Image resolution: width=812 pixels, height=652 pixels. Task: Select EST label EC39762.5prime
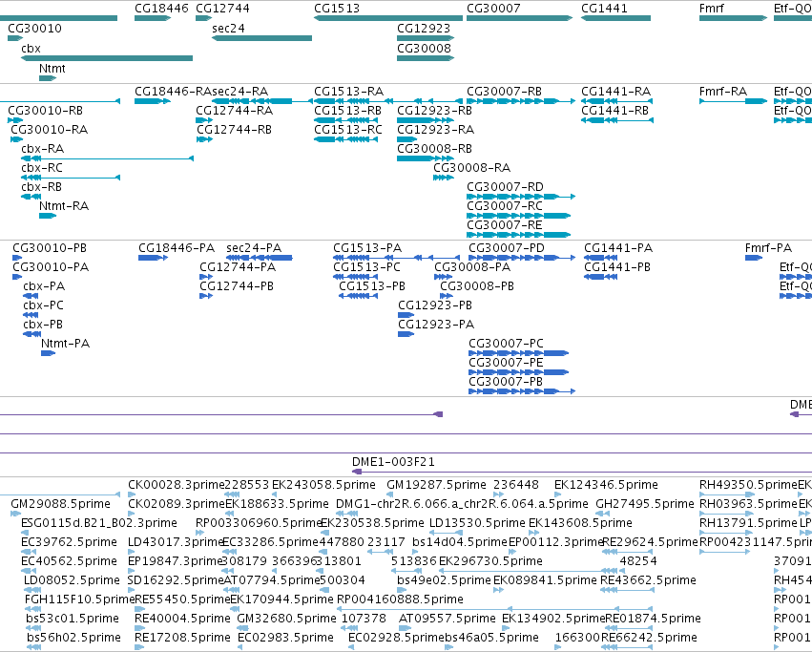69,542
